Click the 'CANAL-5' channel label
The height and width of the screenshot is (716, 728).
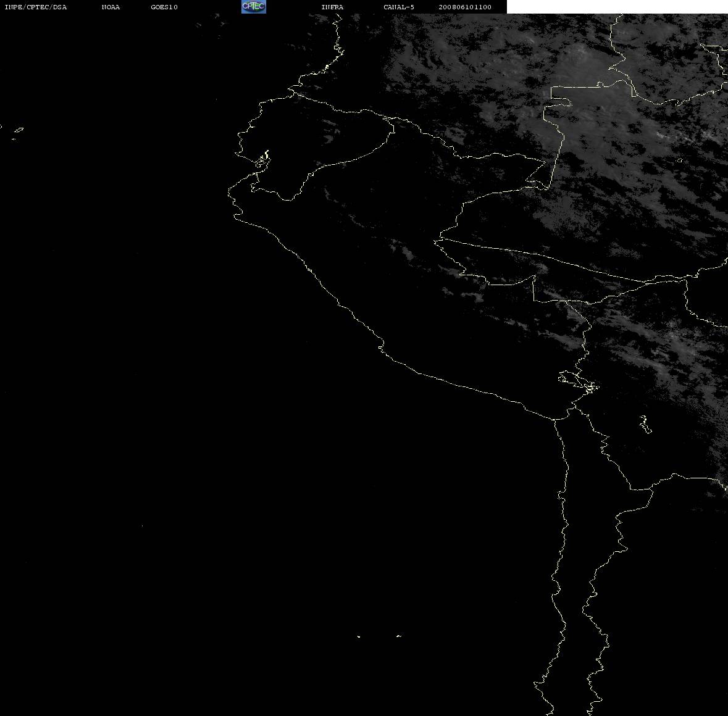399,7
